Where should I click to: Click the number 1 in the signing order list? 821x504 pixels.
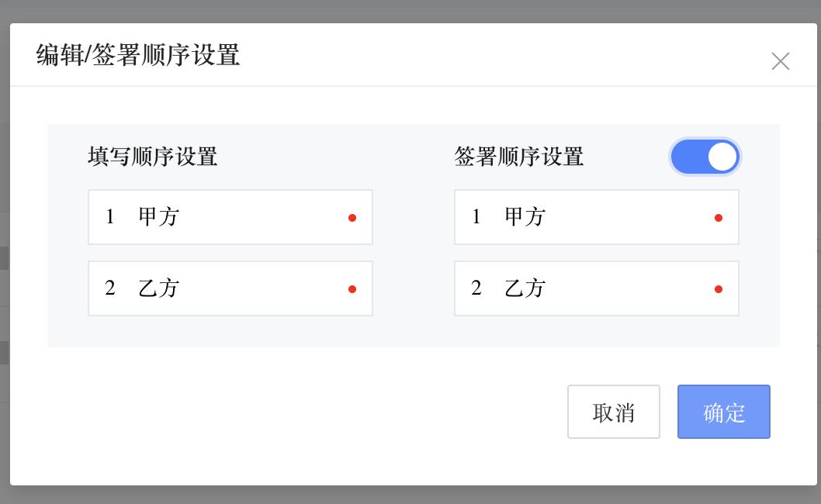click(x=476, y=217)
